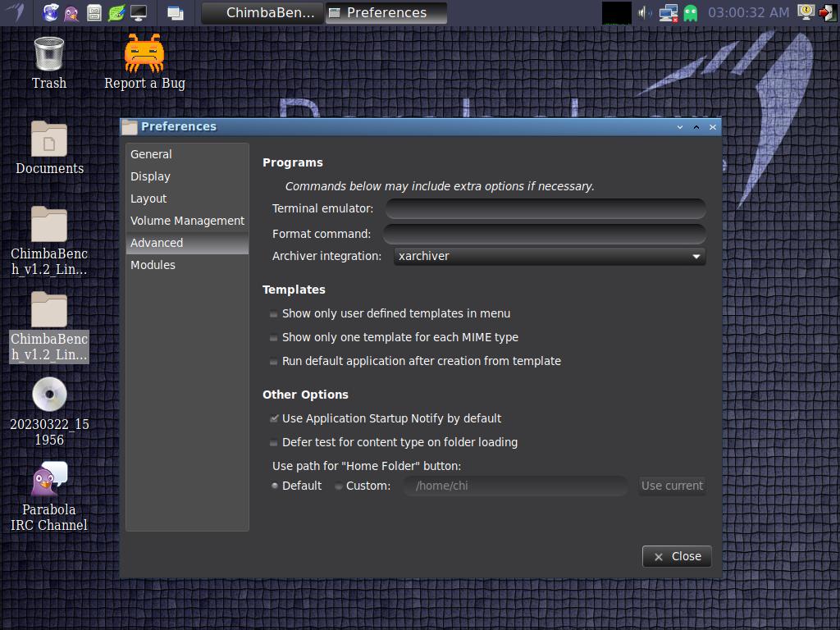Focus the Format command text field

[x=545, y=234]
